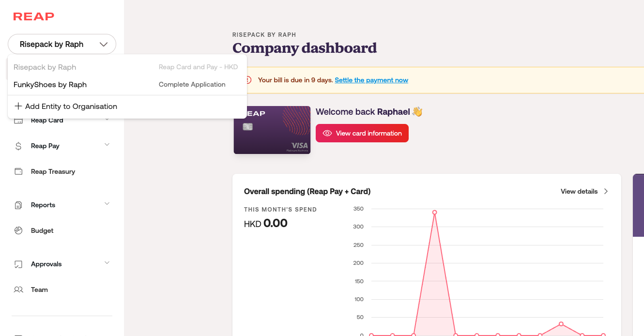Select FunkyShoes by Raph entity
This screenshot has width=644, height=336.
pyautogui.click(x=50, y=84)
